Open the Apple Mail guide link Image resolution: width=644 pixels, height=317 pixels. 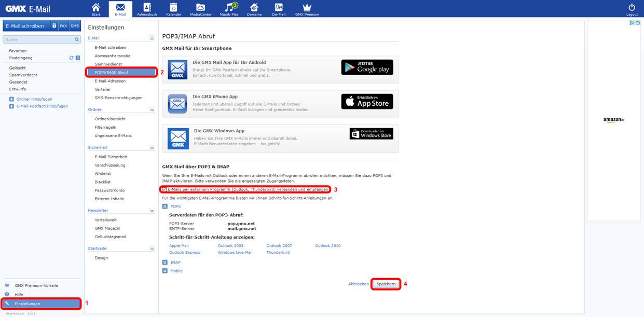pyautogui.click(x=179, y=246)
